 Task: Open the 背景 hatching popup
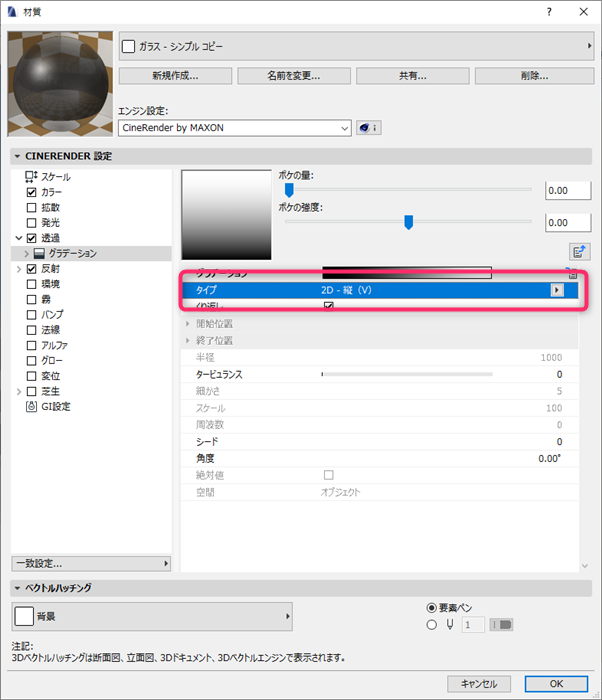(x=152, y=617)
